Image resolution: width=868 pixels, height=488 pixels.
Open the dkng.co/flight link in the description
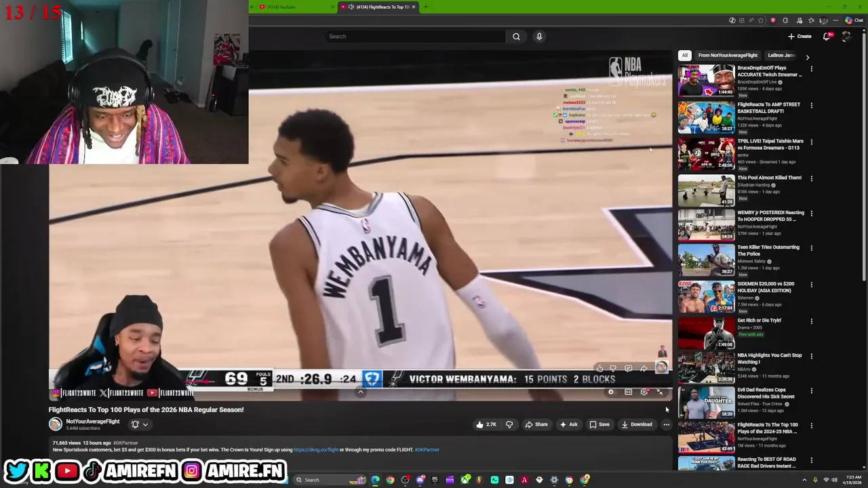[x=316, y=450]
